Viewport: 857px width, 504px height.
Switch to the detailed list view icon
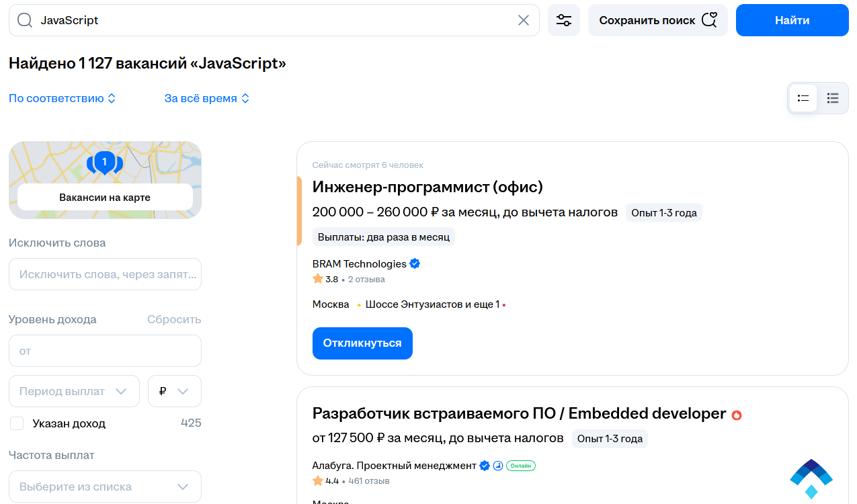click(832, 97)
